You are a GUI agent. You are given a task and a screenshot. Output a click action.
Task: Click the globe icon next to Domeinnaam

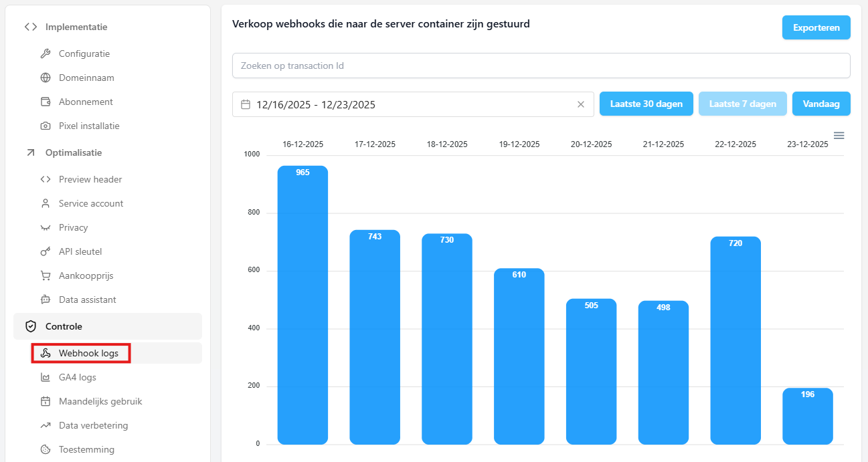tap(46, 78)
